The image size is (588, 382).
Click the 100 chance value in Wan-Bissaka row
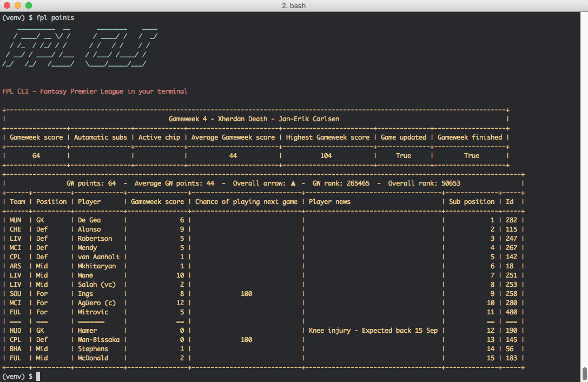[246, 340]
